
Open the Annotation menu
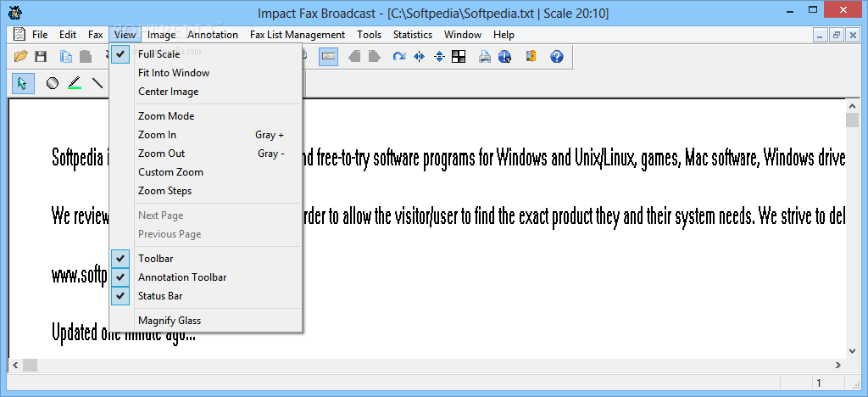(213, 34)
